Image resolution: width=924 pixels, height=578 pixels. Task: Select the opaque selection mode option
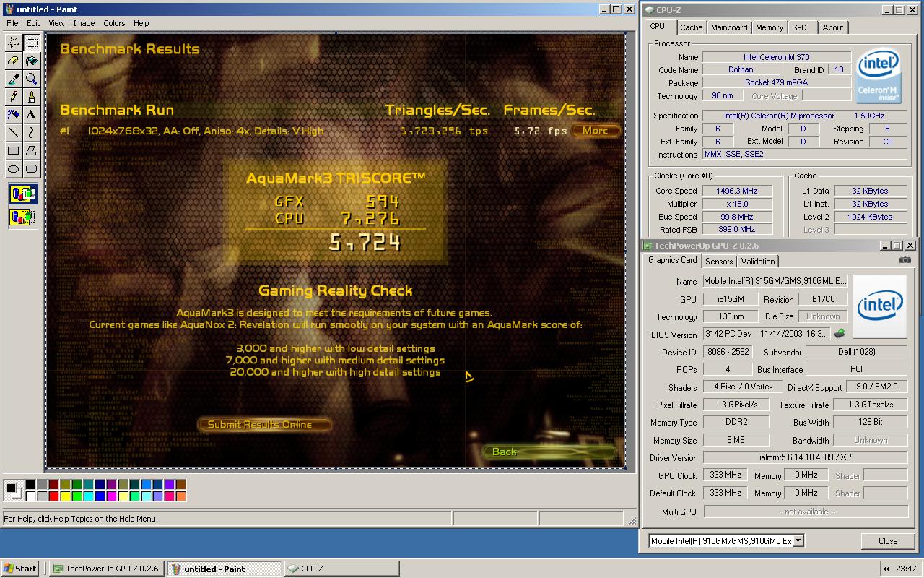coord(22,194)
